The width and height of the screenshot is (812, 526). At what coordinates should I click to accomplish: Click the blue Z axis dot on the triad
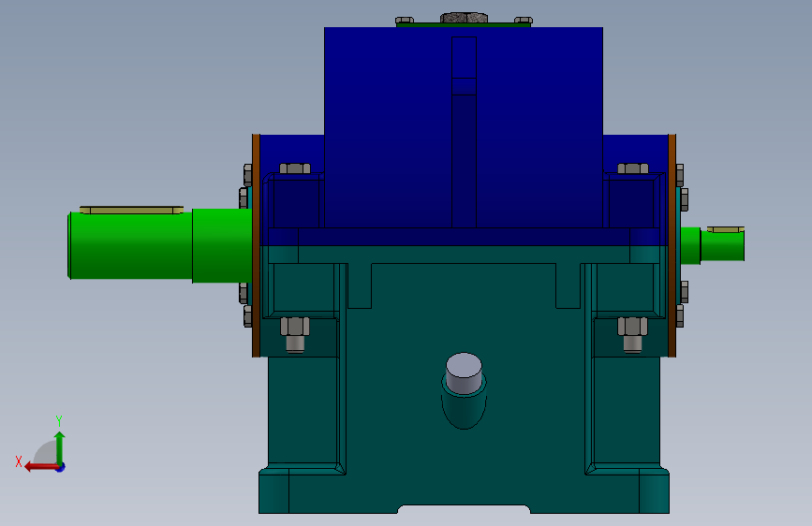pyautogui.click(x=61, y=468)
